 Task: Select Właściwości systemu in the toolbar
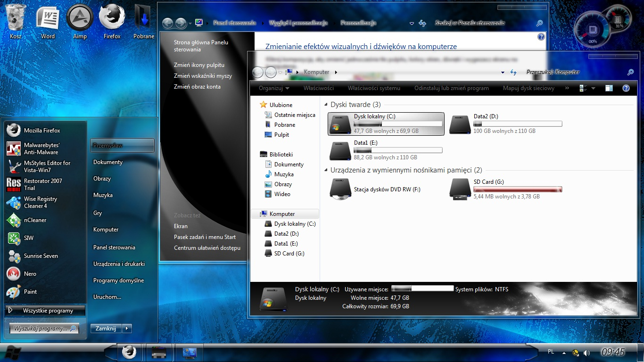point(374,88)
